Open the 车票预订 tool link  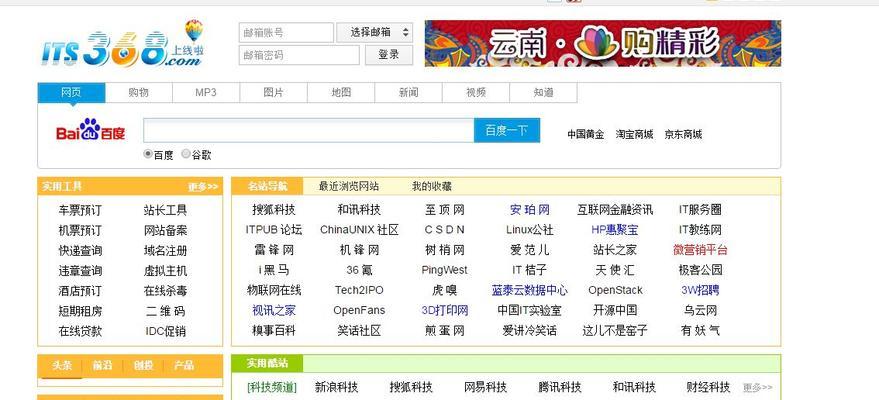[80, 211]
